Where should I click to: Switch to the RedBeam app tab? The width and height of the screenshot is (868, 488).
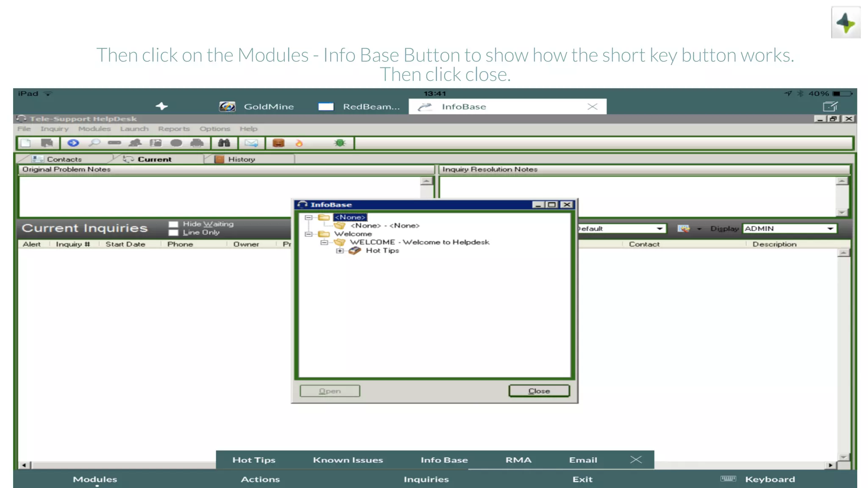pos(359,107)
